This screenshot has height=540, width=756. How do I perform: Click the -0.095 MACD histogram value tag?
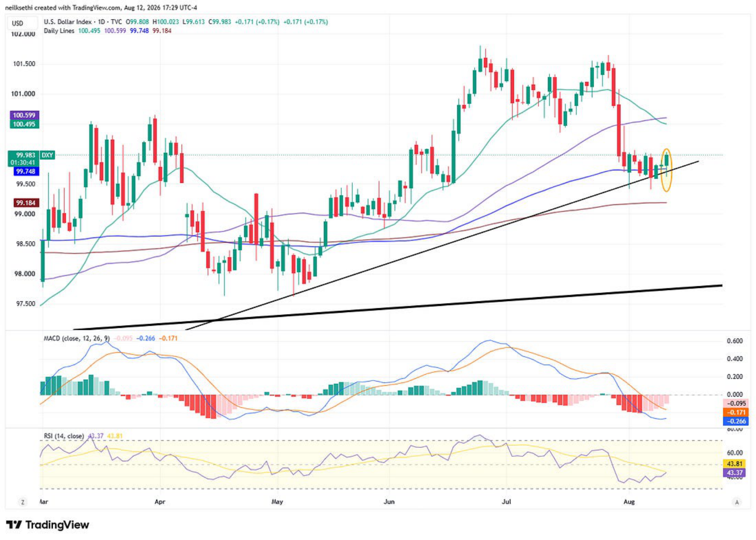tap(736, 404)
